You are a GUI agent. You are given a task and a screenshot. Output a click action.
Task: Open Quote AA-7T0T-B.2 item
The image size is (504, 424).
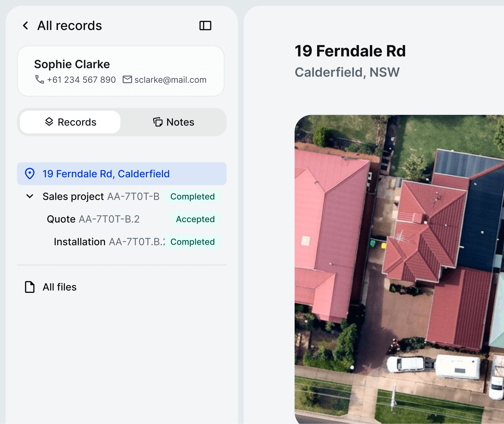[x=93, y=219]
